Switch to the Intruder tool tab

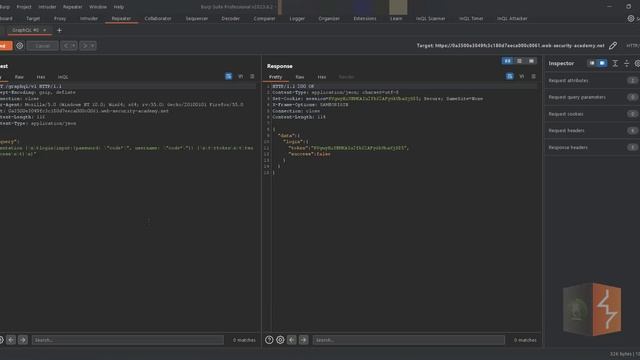coord(89,18)
